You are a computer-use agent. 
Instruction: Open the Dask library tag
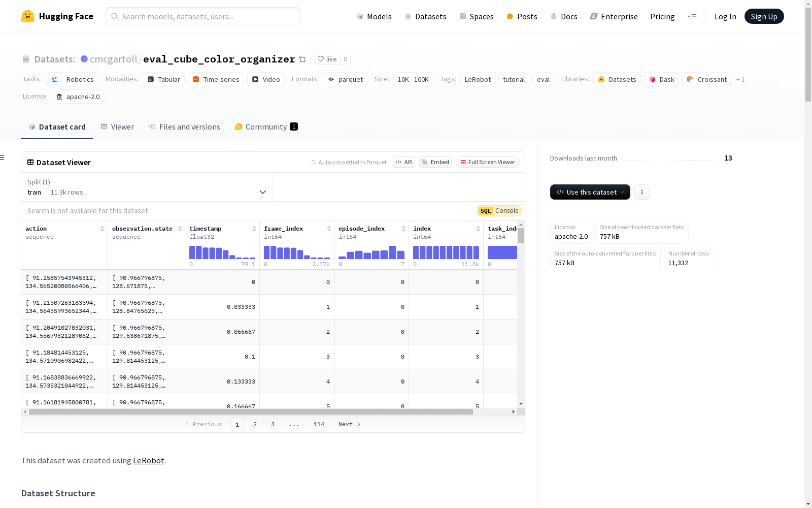pos(661,79)
